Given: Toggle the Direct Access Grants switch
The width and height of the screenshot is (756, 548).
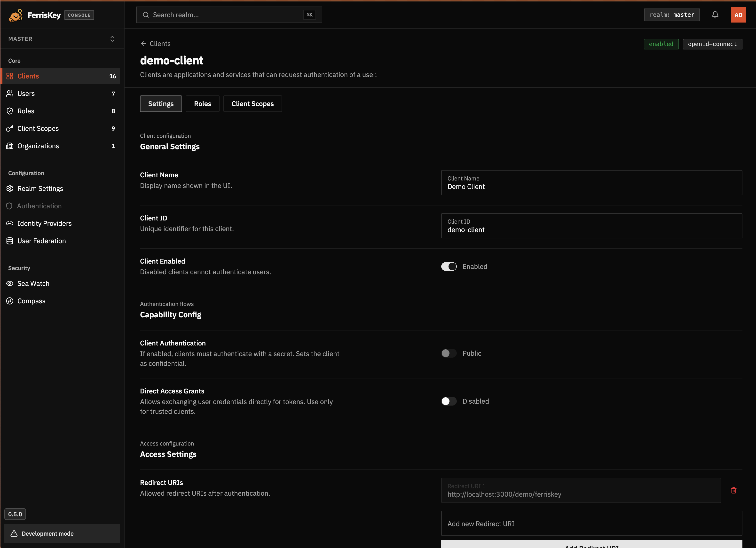Looking at the screenshot, I should tap(449, 401).
